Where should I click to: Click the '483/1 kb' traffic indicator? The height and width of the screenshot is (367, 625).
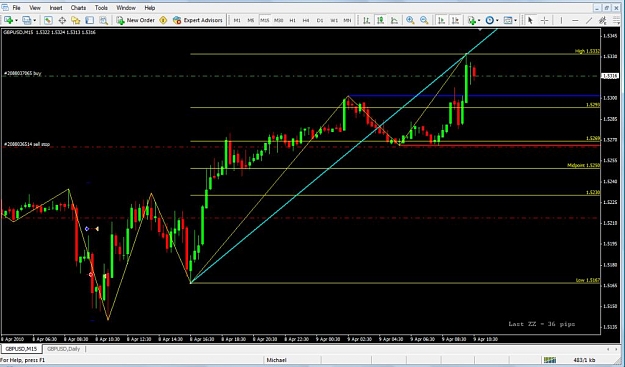coord(585,360)
